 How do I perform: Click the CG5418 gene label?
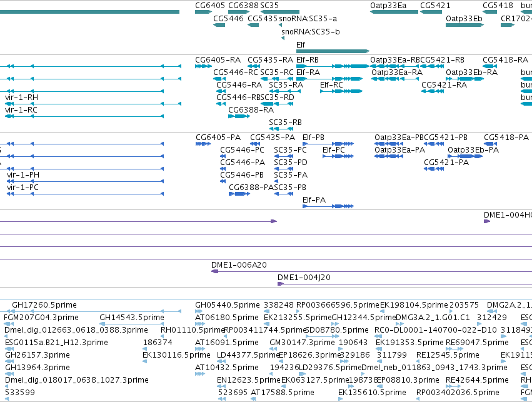point(498,6)
